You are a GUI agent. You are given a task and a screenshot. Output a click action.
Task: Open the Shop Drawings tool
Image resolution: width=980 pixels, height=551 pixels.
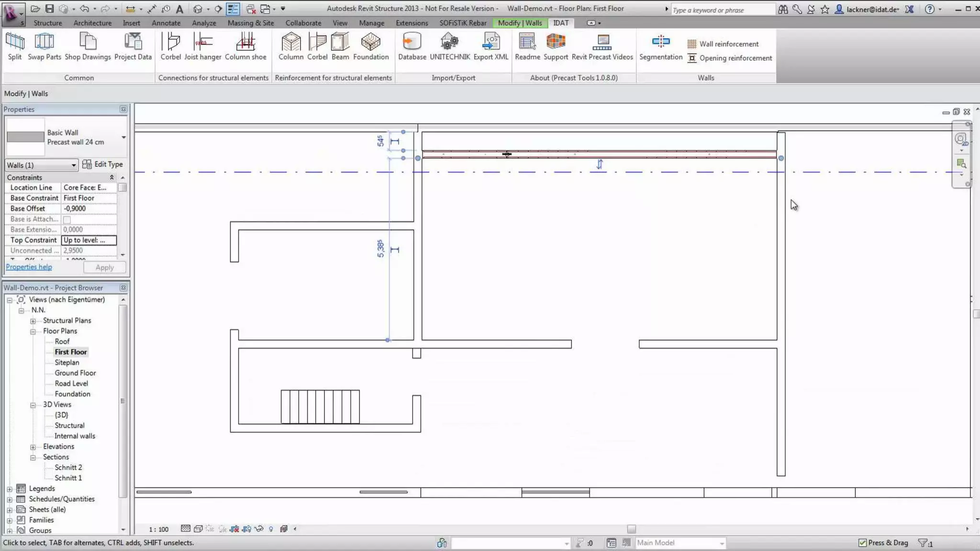88,43
